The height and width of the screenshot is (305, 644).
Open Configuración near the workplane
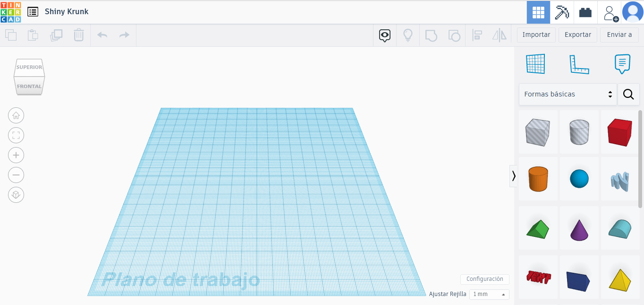(484, 279)
